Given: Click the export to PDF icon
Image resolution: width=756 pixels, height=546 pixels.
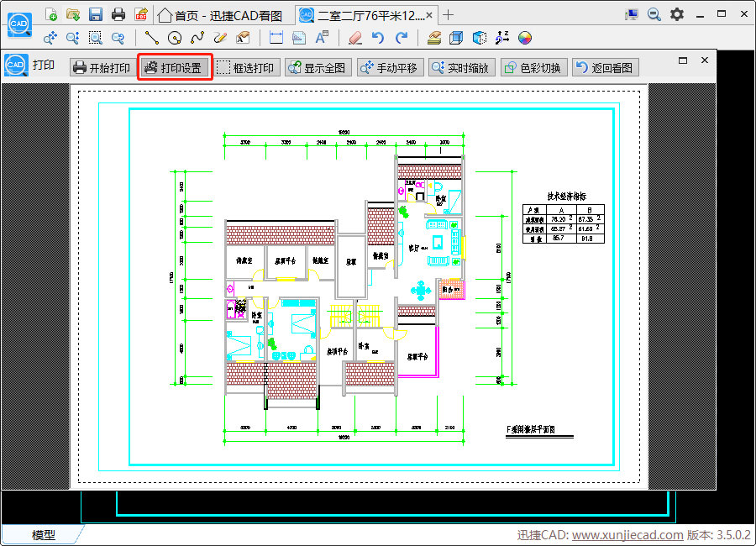Looking at the screenshot, I should click(141, 14).
